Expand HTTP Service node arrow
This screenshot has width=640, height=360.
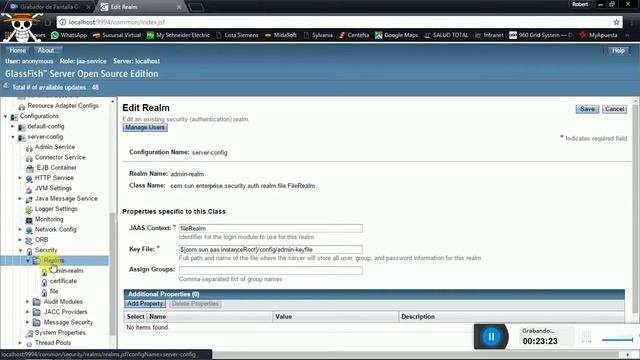click(20, 178)
